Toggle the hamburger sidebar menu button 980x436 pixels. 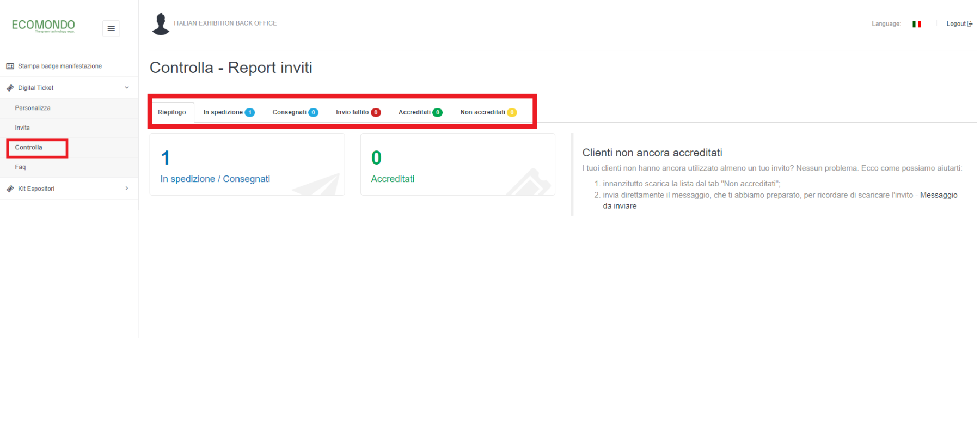pos(111,28)
